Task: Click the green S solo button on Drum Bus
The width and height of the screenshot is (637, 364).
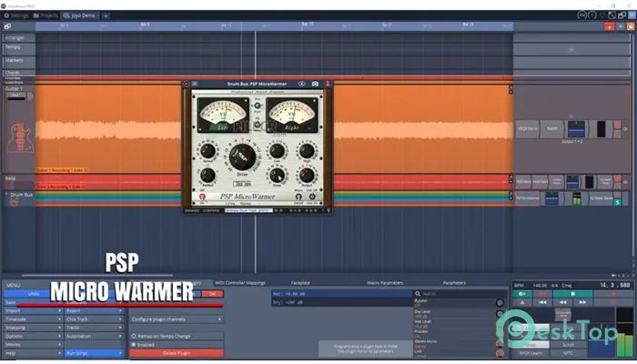Action: point(618,202)
